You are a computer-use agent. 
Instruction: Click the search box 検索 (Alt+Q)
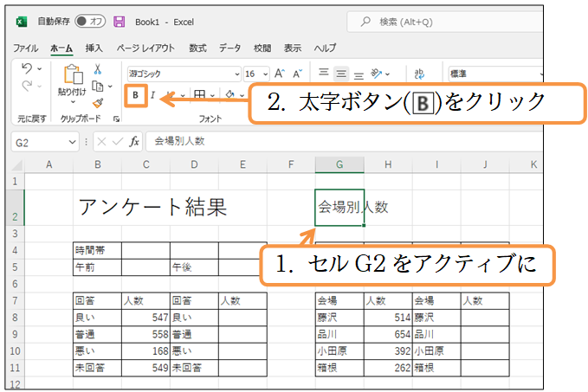tap(445, 22)
